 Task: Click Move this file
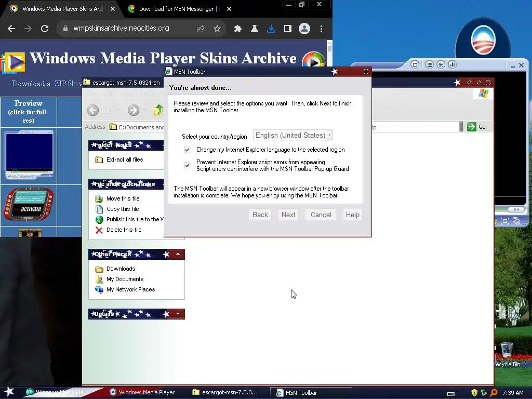tap(123, 198)
